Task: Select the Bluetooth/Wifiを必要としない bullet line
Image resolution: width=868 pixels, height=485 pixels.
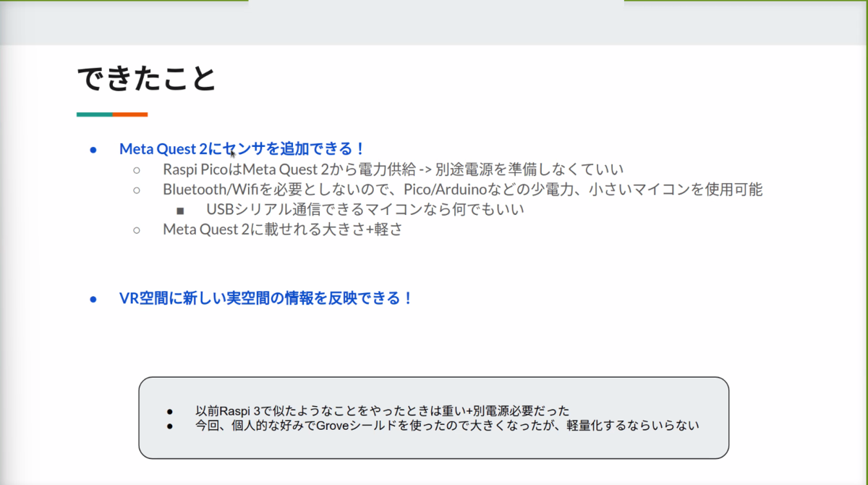Action: click(x=463, y=190)
